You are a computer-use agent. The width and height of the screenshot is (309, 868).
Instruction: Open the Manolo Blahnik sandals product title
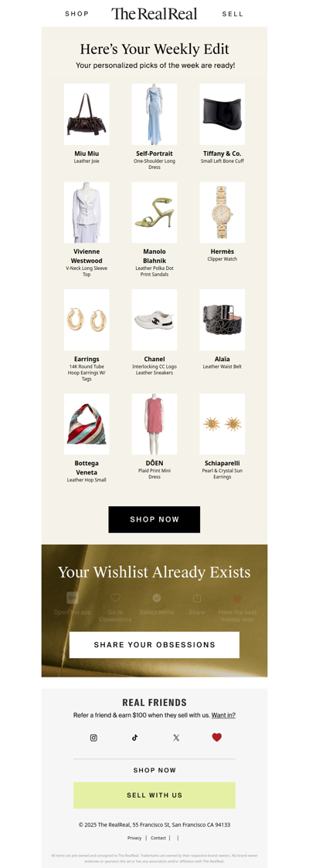point(154,256)
